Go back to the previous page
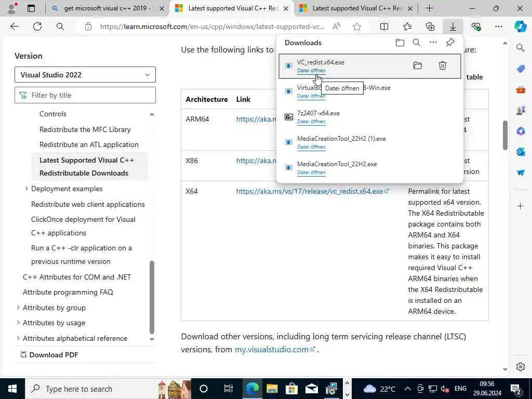 tap(14, 26)
